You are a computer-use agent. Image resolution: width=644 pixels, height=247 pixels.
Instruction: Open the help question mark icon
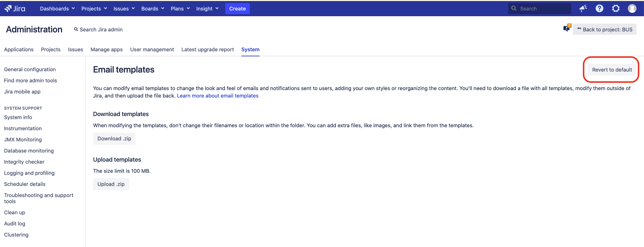pos(599,8)
